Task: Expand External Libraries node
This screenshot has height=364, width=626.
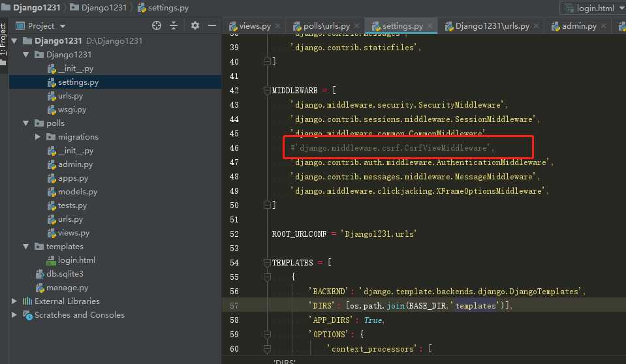Action: tap(14, 301)
